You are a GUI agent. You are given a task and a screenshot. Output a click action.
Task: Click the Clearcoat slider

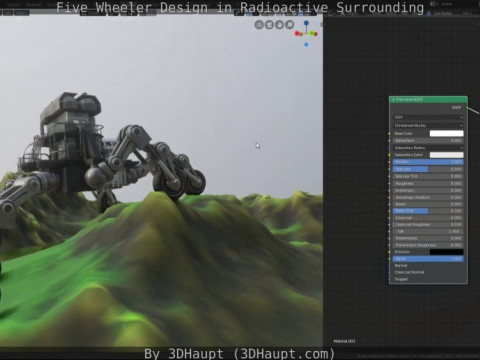pos(428,218)
